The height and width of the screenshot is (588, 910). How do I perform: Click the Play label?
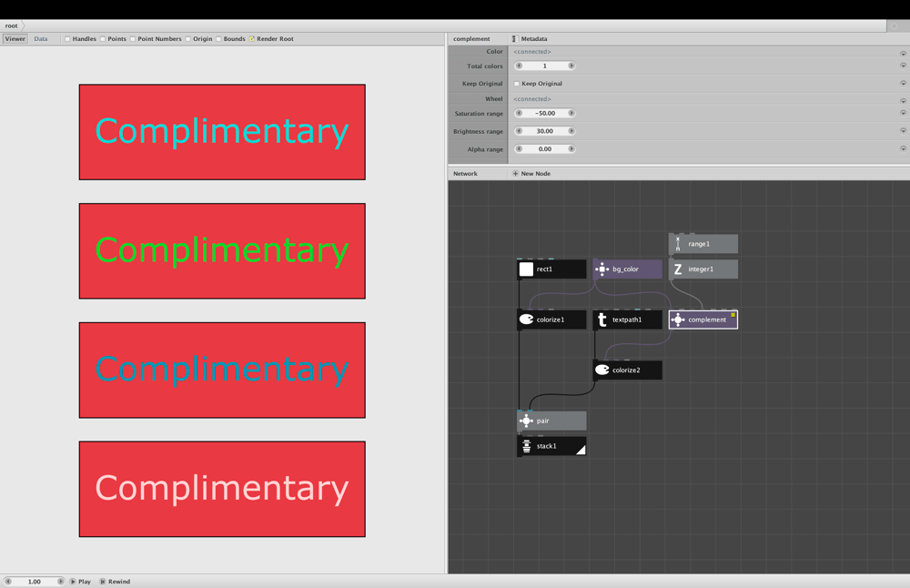pyautogui.click(x=85, y=581)
